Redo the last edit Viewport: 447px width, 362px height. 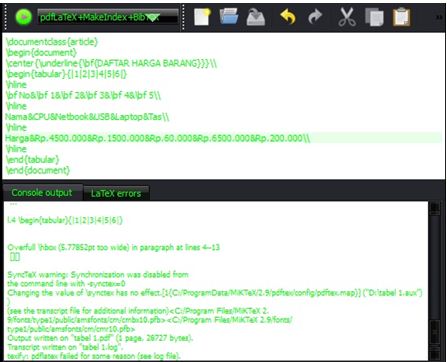tap(315, 17)
